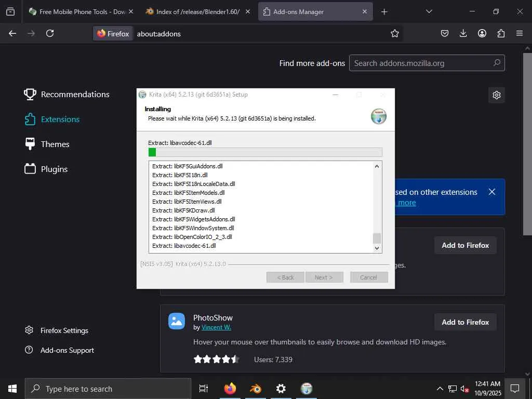Open the volume icon in system tray
The width and height of the screenshot is (532, 399).
(464, 389)
